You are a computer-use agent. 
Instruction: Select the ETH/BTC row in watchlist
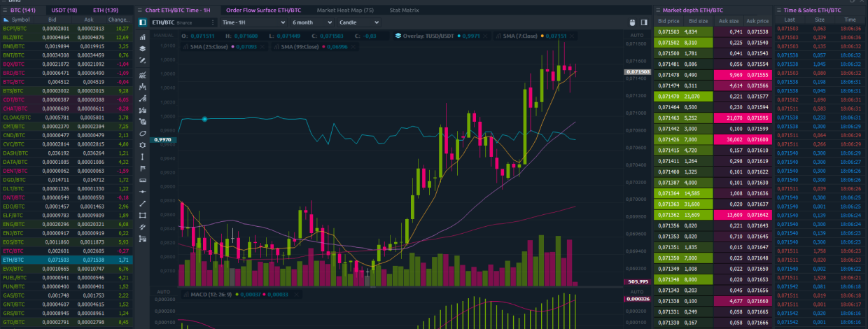pyautogui.click(x=66, y=260)
